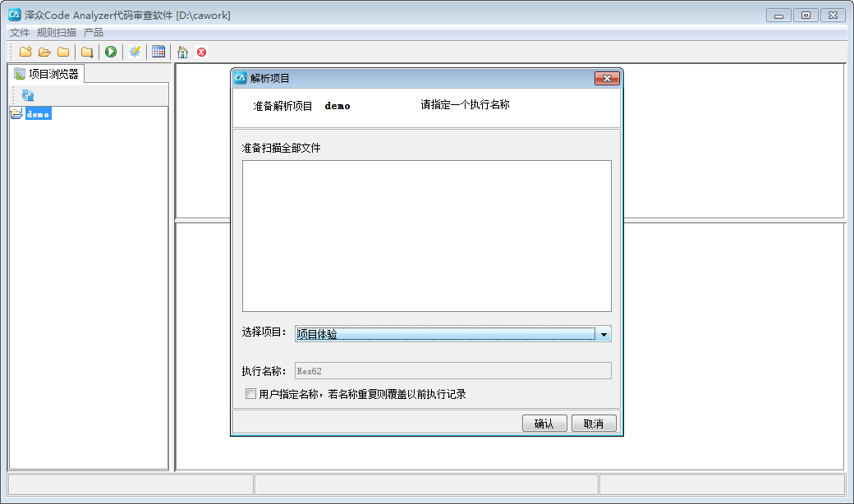Click the bold demo name in dialog header
Screen dimensions: 854x504
click(337, 106)
